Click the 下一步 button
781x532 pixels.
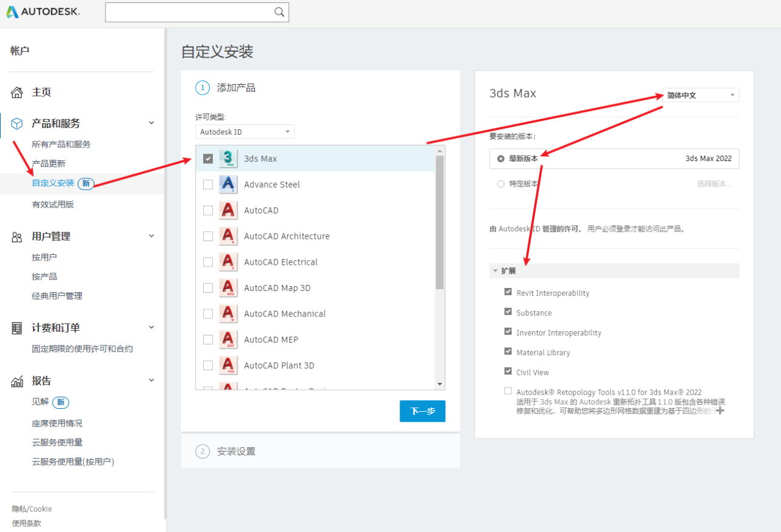[422, 411]
